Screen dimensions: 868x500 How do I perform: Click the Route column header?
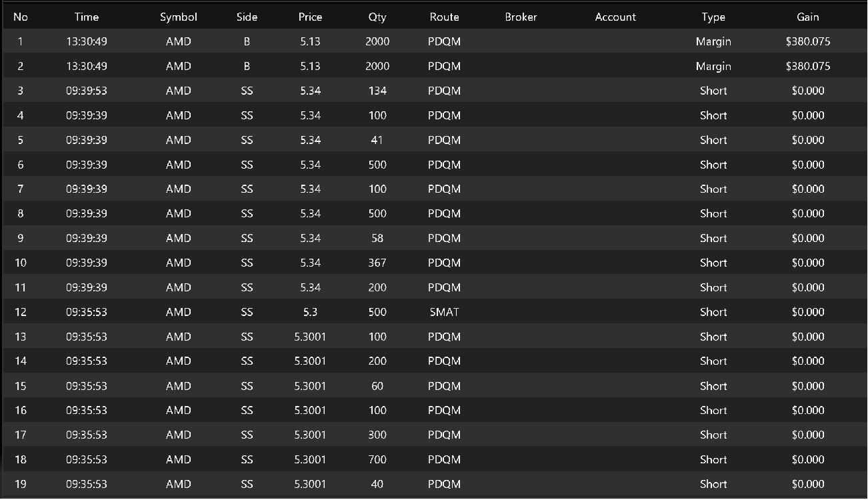(444, 17)
